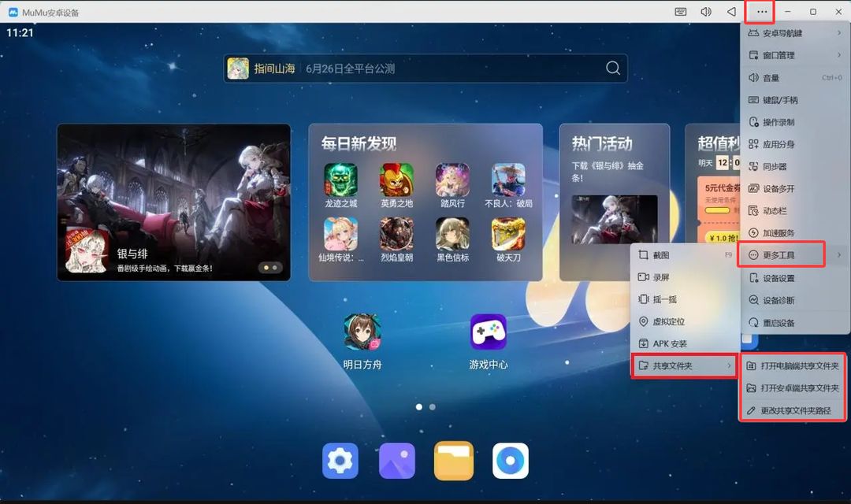Select 虚拟定位 menu entry

tap(685, 322)
